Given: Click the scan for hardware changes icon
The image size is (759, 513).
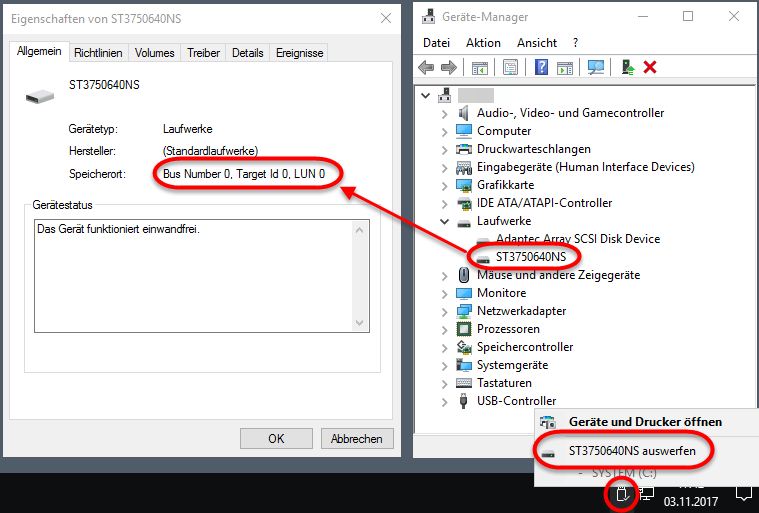Looking at the screenshot, I should point(596,67).
